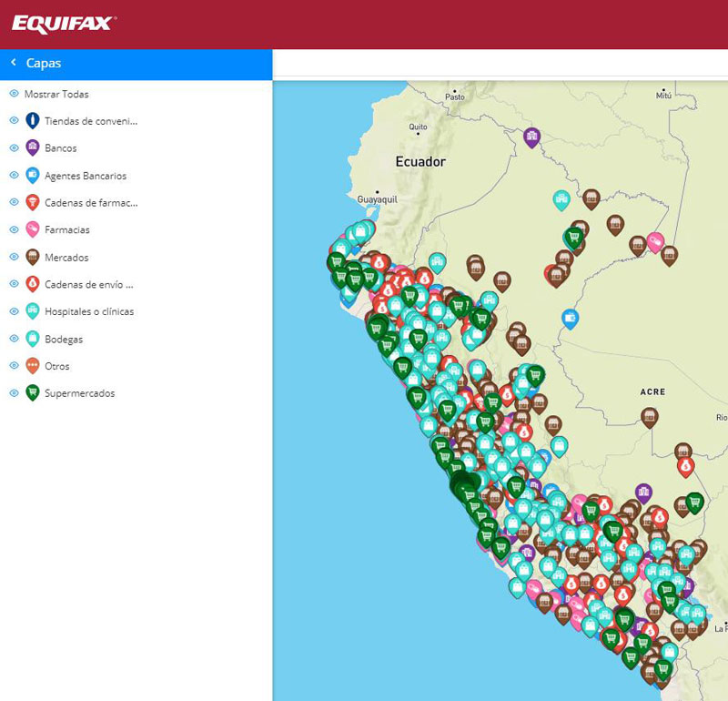Image resolution: width=728 pixels, height=701 pixels.
Task: Hide the Farmacias layer
Action: [15, 229]
